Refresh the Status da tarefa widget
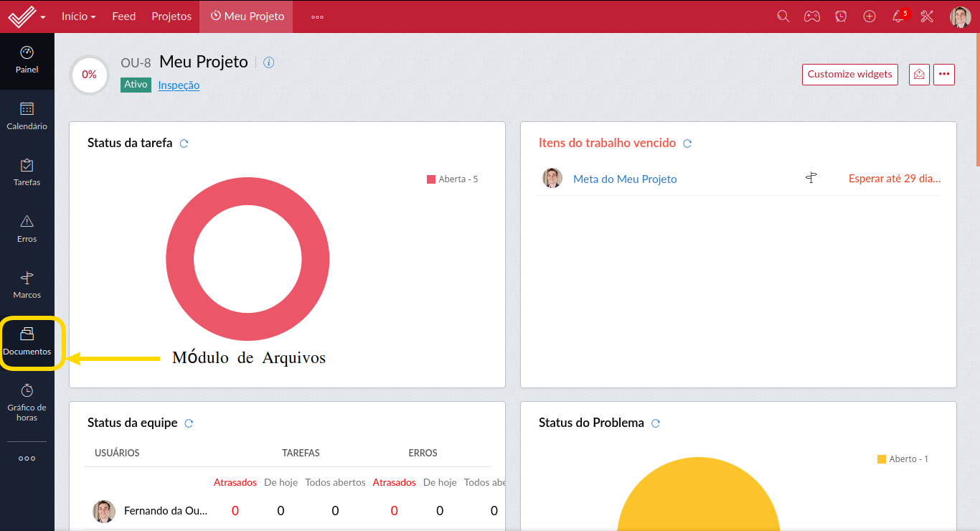This screenshot has width=980, height=531. click(x=184, y=144)
